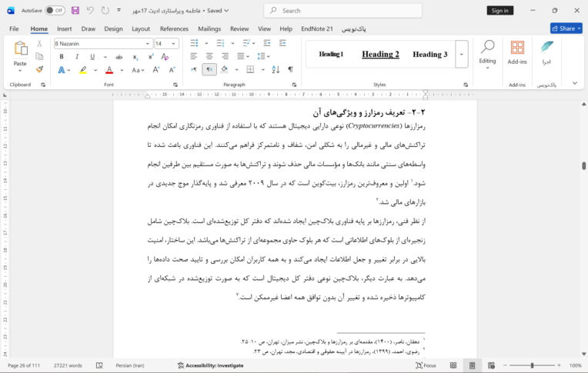Click the Sign in button
The height and width of the screenshot is (373, 588).
click(x=499, y=11)
